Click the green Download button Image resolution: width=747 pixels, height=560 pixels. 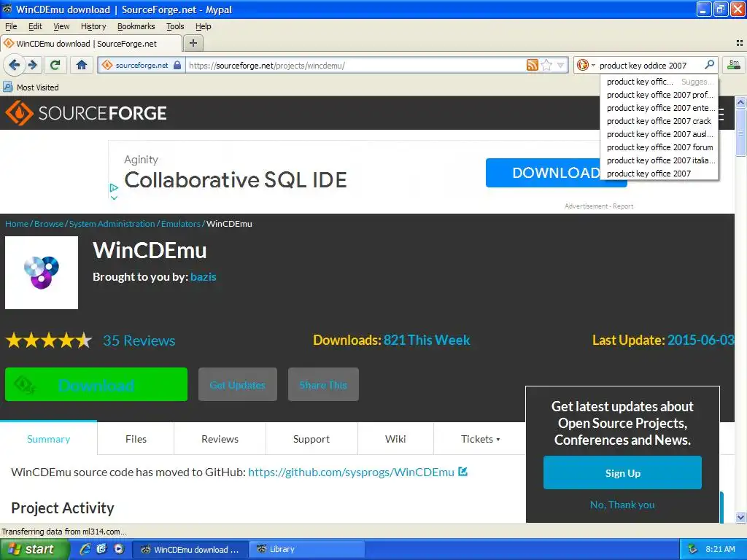click(x=96, y=384)
